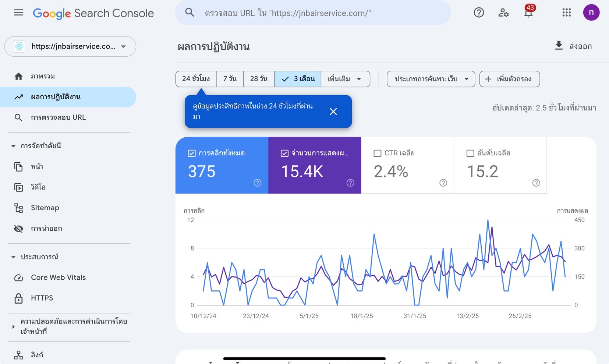Select the 28 days range tab
This screenshot has height=364, width=609.
pyautogui.click(x=259, y=79)
